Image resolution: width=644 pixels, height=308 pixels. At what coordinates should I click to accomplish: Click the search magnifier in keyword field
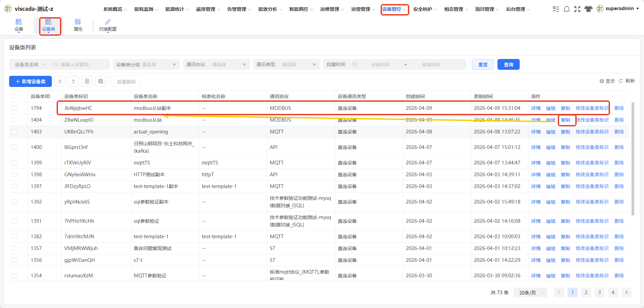56,64
